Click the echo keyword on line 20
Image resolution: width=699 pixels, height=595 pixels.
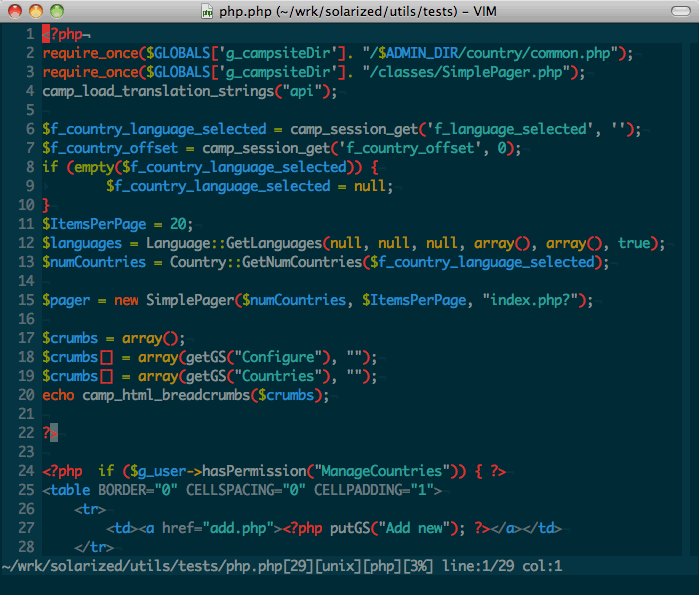point(58,395)
